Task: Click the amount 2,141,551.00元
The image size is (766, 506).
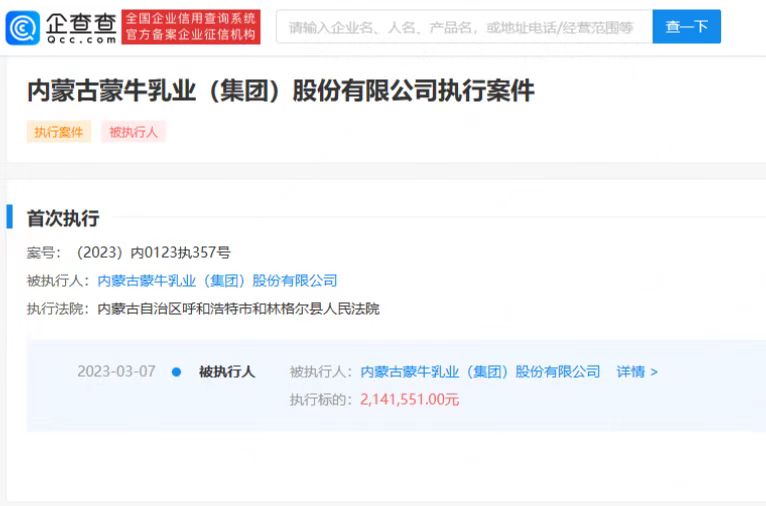Action: (409, 400)
